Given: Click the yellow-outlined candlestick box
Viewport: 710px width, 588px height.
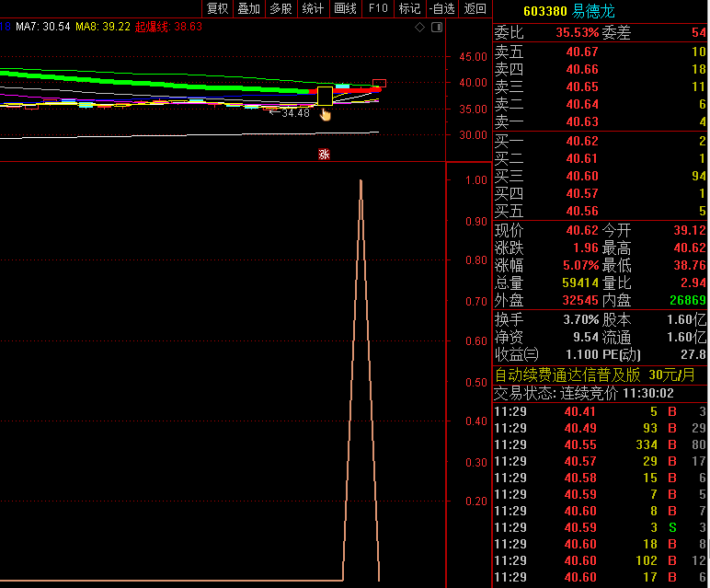Looking at the screenshot, I should pos(325,96).
